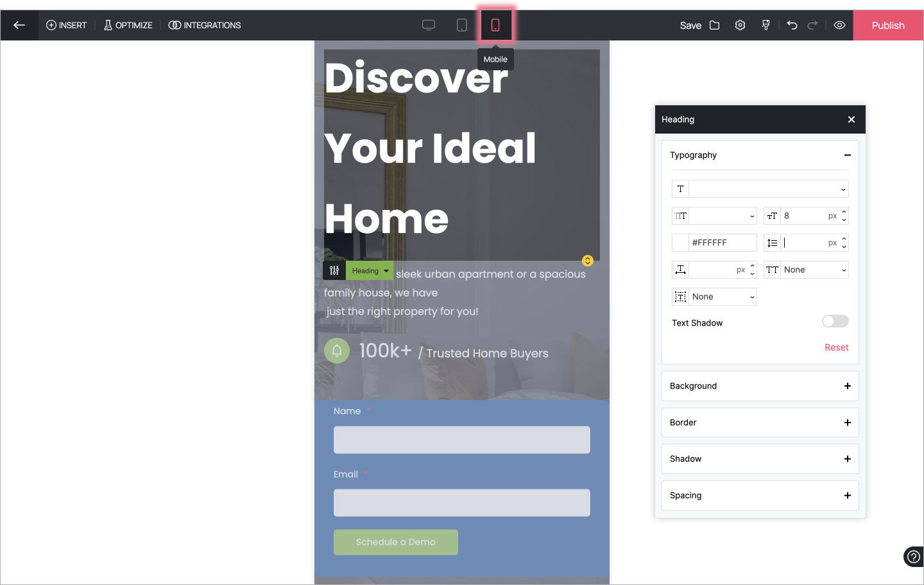The image size is (924, 585).
Task: Click the letter spacing icon
Action: pos(680,270)
